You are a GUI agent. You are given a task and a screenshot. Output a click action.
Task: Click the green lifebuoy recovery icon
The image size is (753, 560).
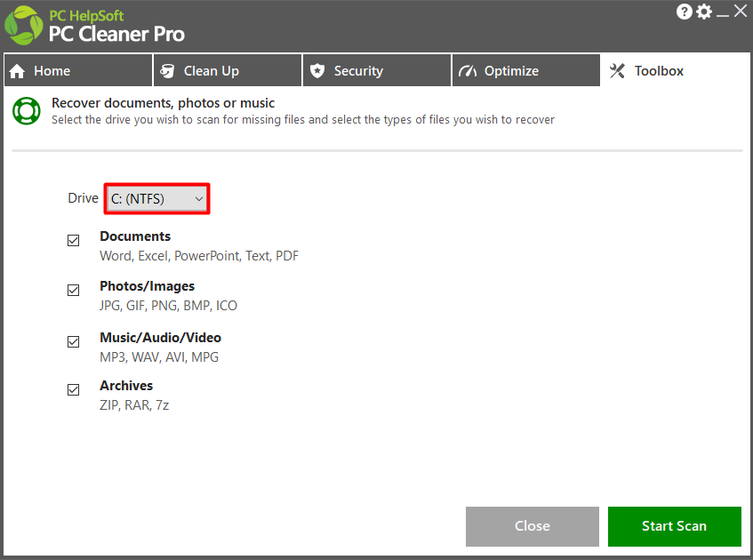click(27, 111)
